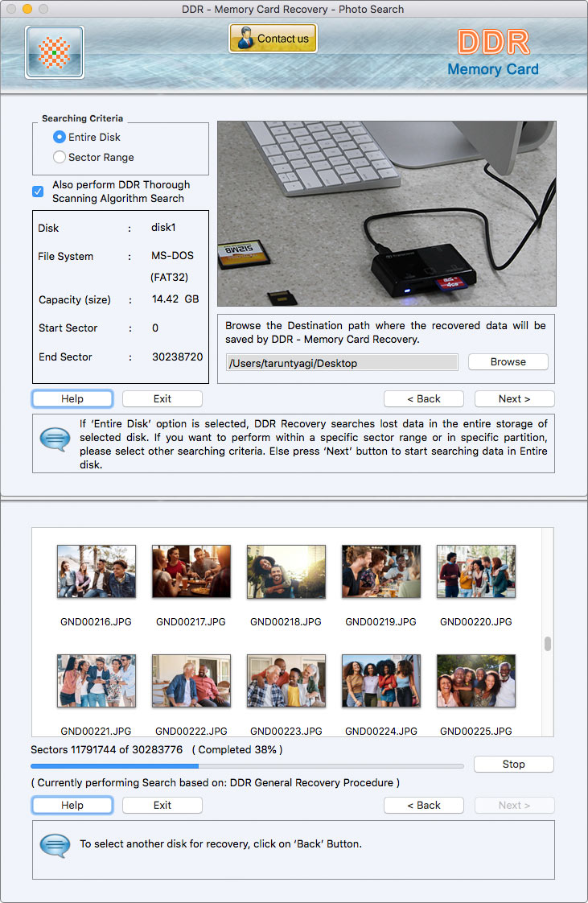Select thumbnail GND00218.JPG
The image size is (588, 903).
(x=286, y=571)
